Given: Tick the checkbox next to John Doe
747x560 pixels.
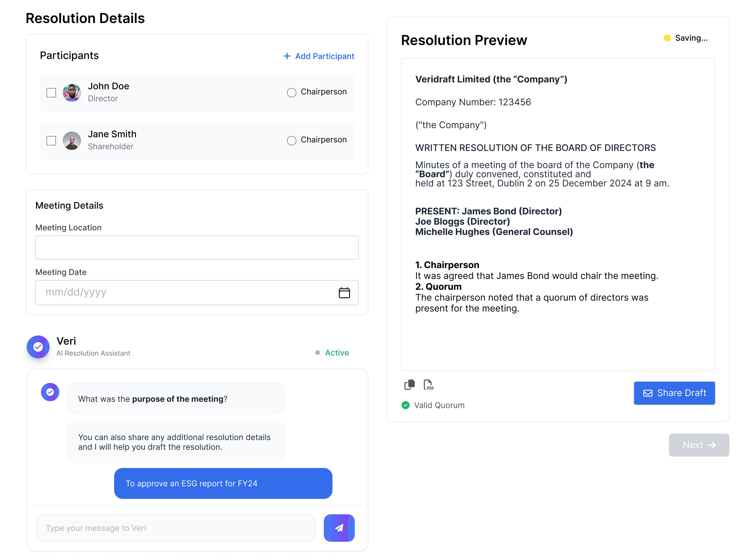Looking at the screenshot, I should click(x=51, y=93).
